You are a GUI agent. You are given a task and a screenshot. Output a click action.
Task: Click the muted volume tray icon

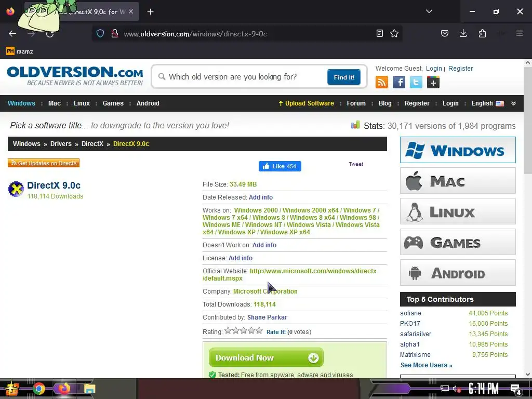457,389
